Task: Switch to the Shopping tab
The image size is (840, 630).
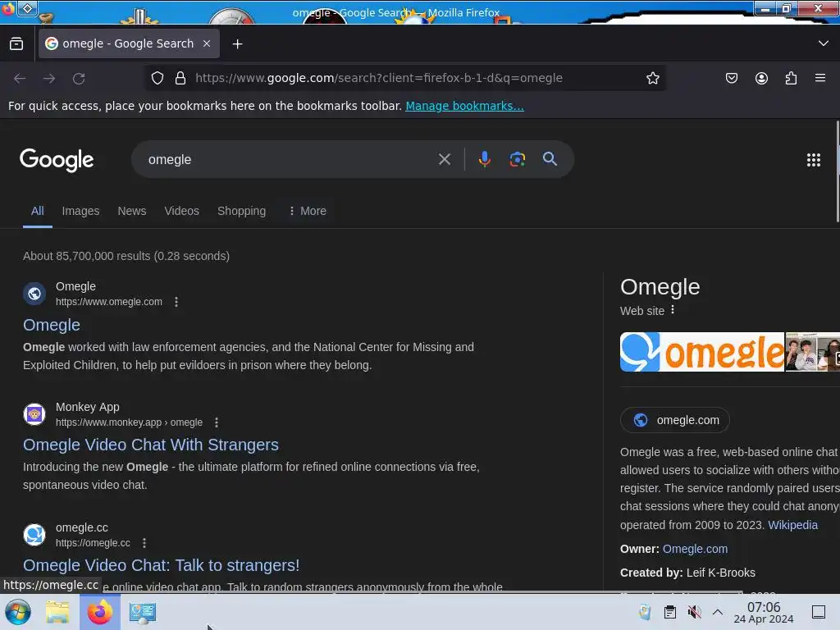Action: (x=242, y=211)
